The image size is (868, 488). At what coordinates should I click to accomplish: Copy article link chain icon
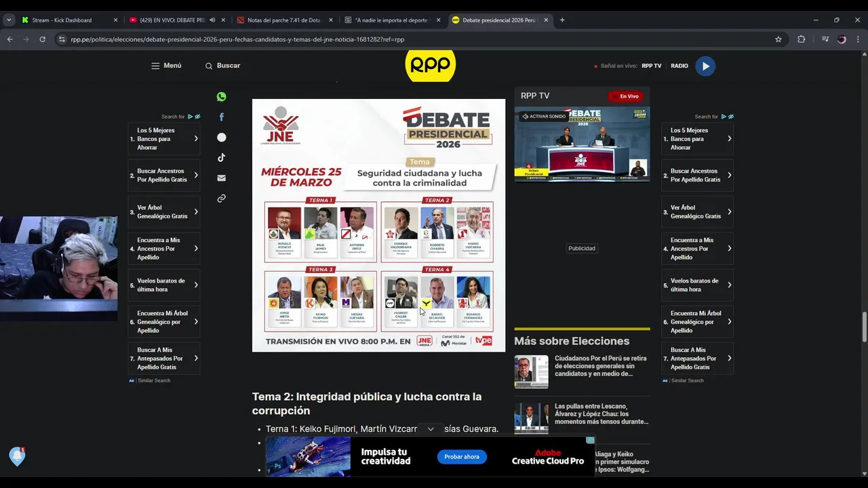(x=221, y=199)
